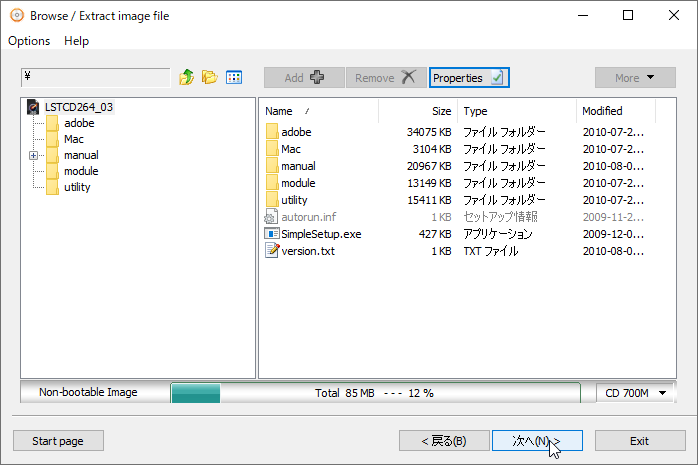
Task: Select manual name in file list
Action: (299, 166)
